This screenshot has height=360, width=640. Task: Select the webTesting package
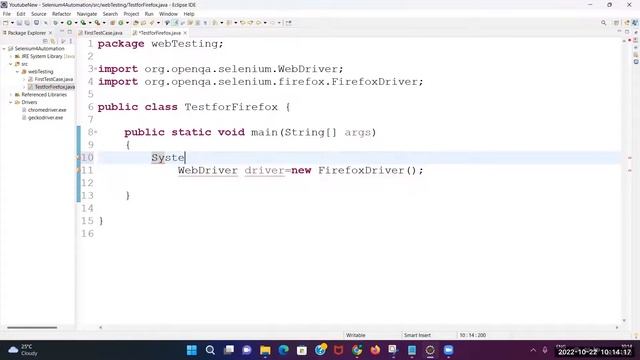tap(38, 72)
